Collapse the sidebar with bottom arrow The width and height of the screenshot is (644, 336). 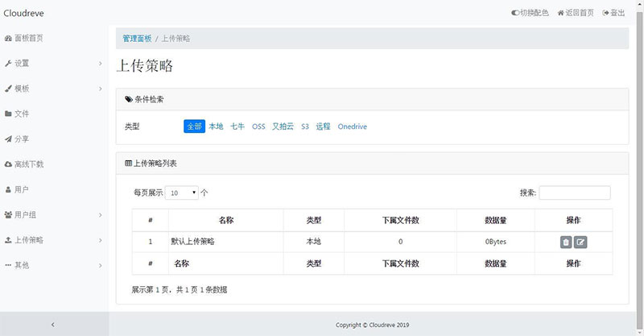tap(53, 324)
